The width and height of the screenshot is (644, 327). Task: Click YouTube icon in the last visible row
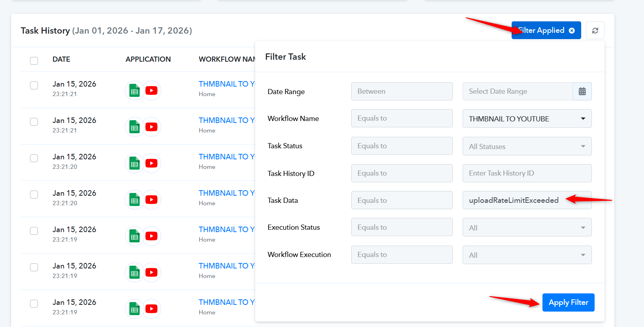(x=151, y=309)
